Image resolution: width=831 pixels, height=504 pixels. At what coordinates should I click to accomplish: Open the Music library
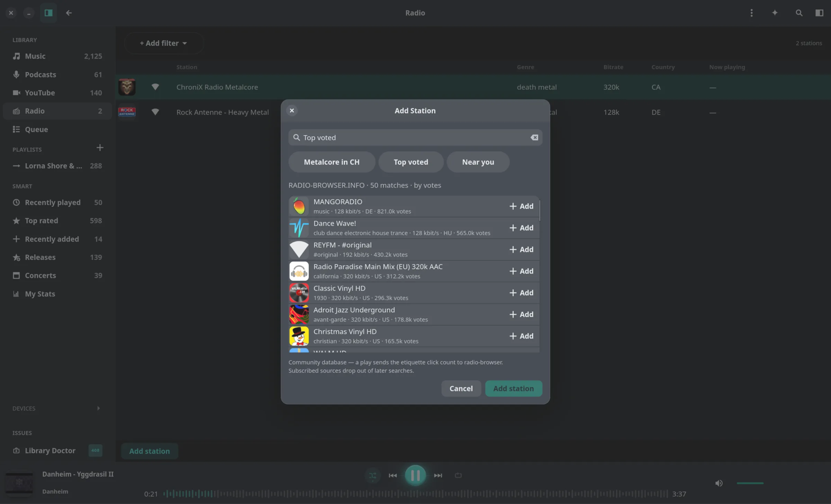click(57, 56)
